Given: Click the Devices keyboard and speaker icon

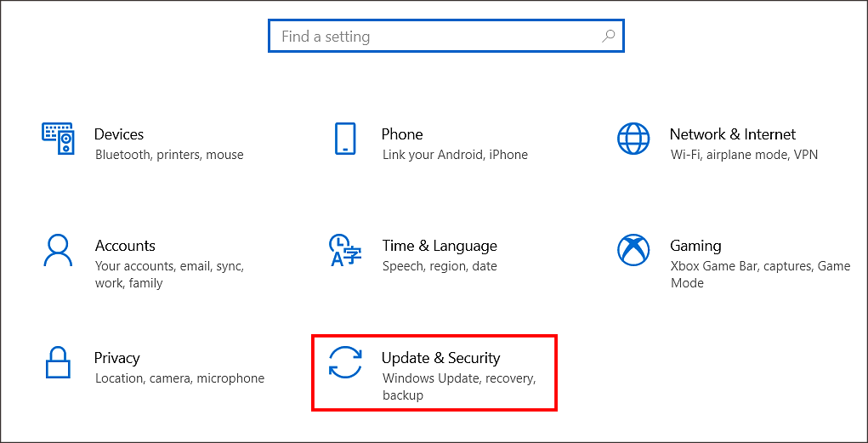Looking at the screenshot, I should (58, 138).
